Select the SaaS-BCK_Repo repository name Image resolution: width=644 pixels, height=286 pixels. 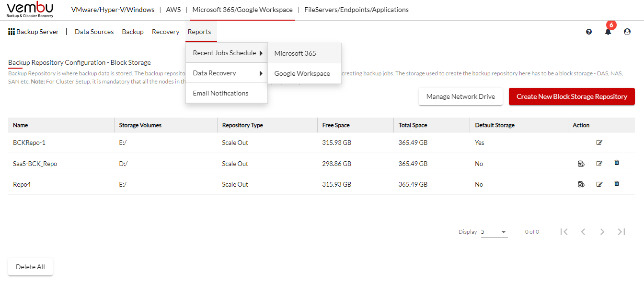coord(35,164)
